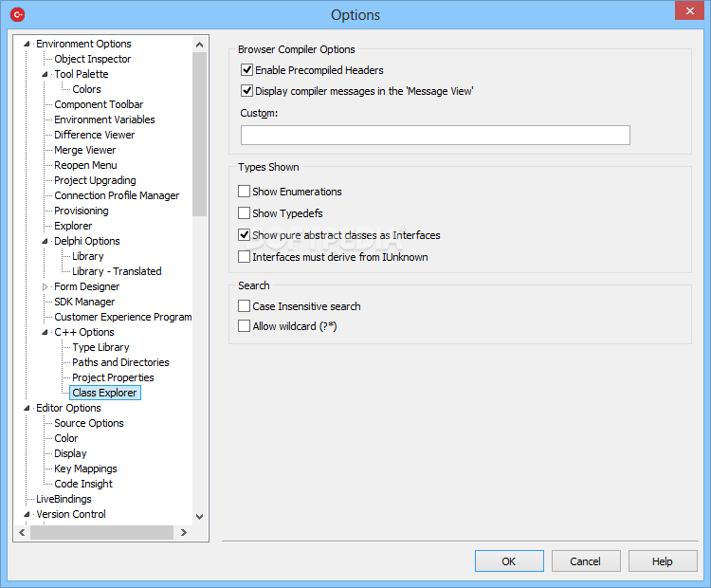
Task: Select C++ Options label in tree
Action: pos(83,333)
